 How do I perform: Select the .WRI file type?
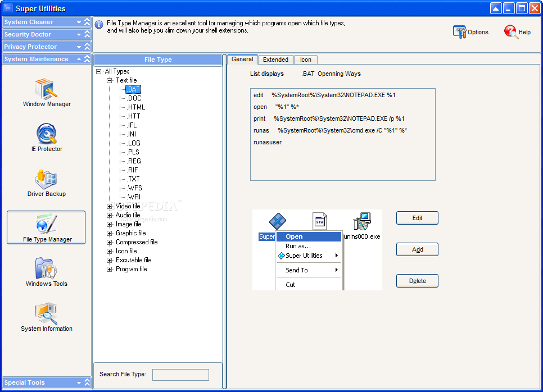tap(134, 197)
